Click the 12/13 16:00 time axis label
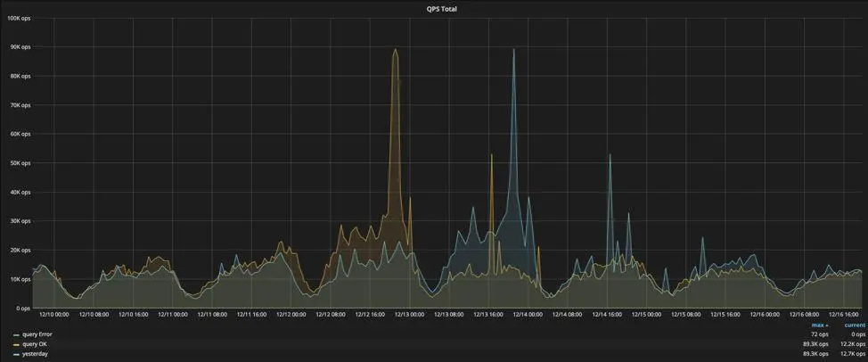The width and height of the screenshot is (868, 362). pos(488,315)
